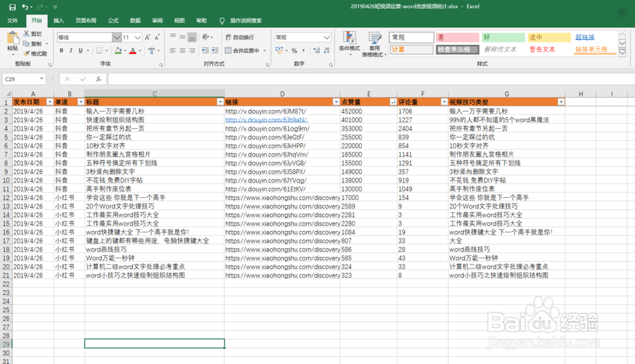Click the Cut scissors icon
The height and width of the screenshot is (364, 635).
coord(27,34)
